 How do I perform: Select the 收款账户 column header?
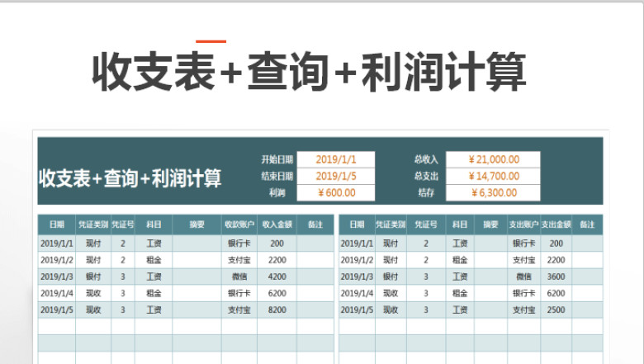(239, 225)
